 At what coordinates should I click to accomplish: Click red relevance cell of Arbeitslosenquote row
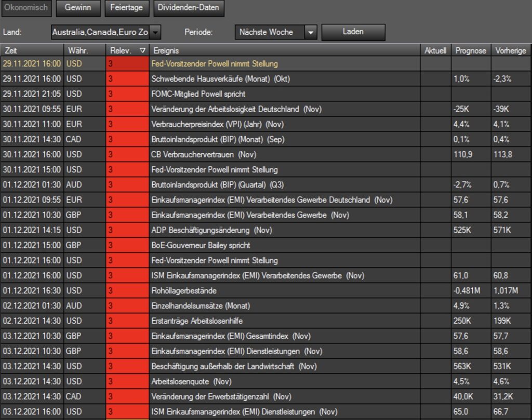click(127, 382)
